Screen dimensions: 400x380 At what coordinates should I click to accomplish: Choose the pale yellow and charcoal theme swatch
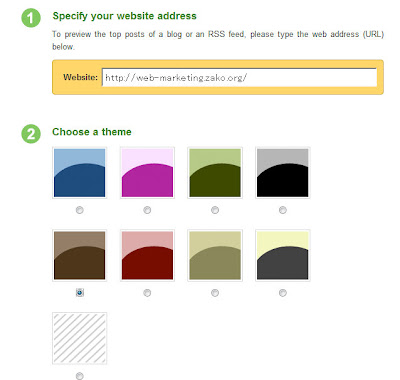pyautogui.click(x=283, y=255)
